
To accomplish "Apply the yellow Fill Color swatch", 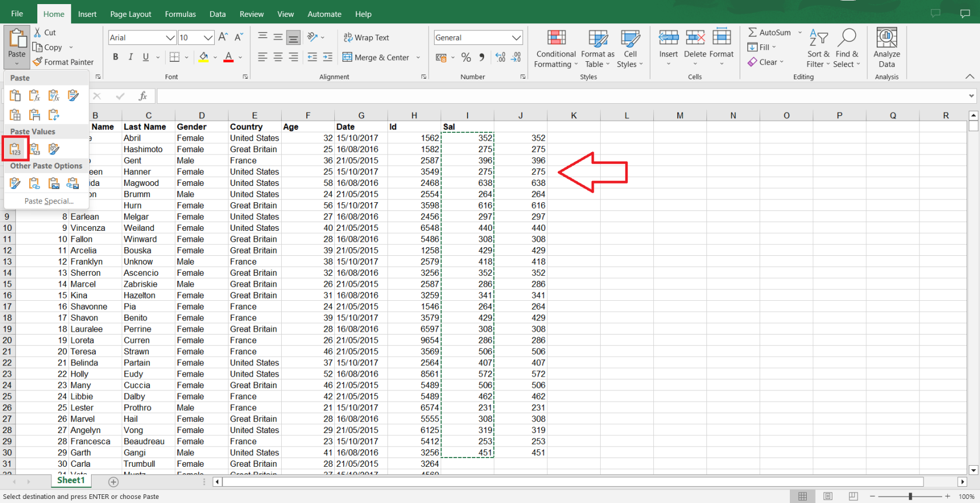I will tap(204, 57).
